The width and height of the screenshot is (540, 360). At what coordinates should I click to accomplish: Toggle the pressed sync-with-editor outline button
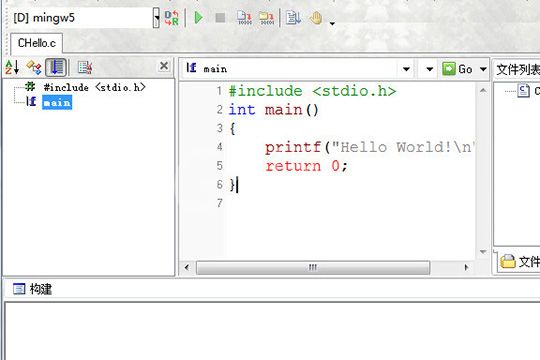pos(56,67)
